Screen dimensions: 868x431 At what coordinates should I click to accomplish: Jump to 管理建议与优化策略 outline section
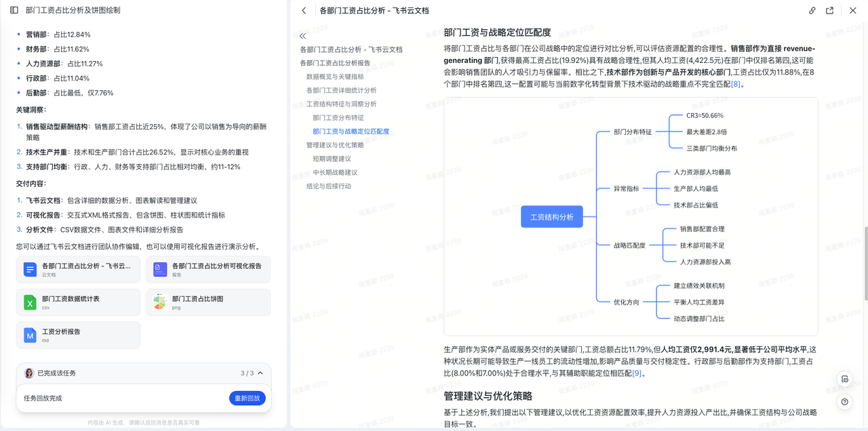click(x=334, y=145)
